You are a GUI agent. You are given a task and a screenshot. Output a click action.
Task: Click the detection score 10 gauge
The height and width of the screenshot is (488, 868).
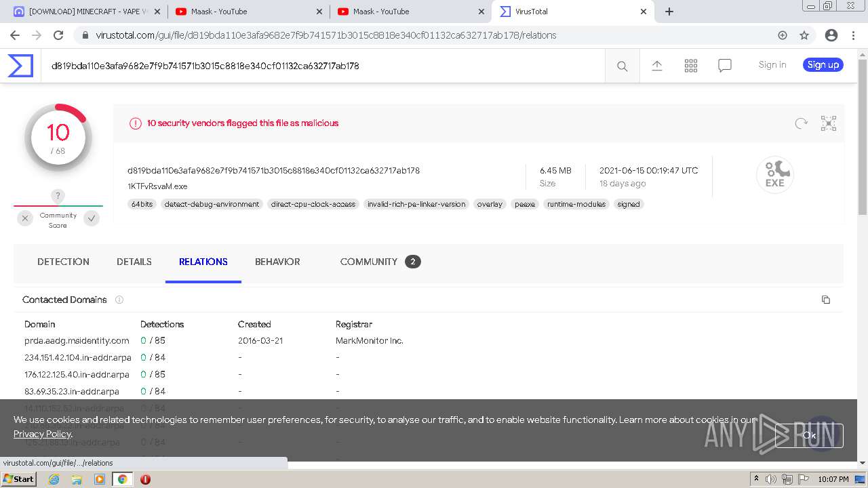[58, 137]
